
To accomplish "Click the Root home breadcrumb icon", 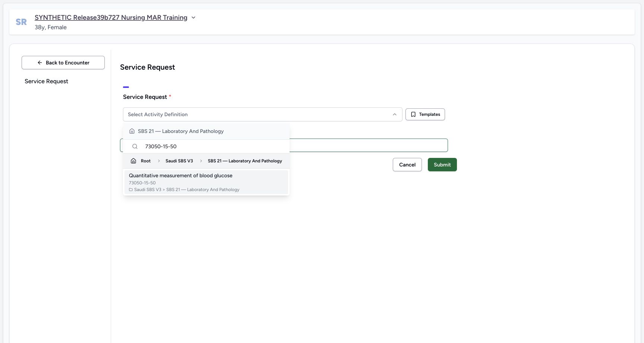I will 133,161.
